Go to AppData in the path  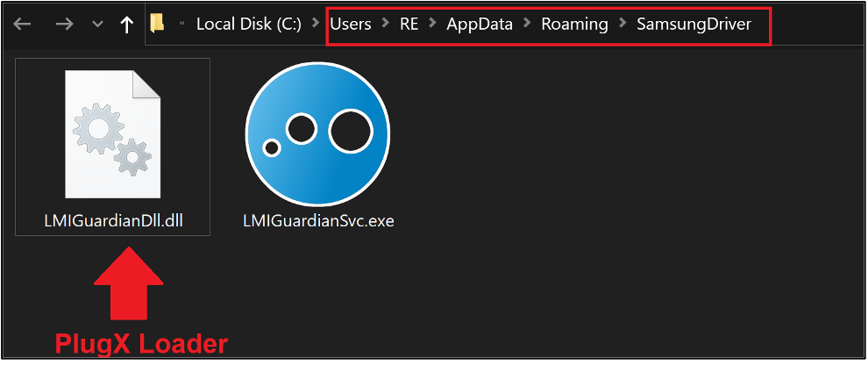click(x=479, y=25)
